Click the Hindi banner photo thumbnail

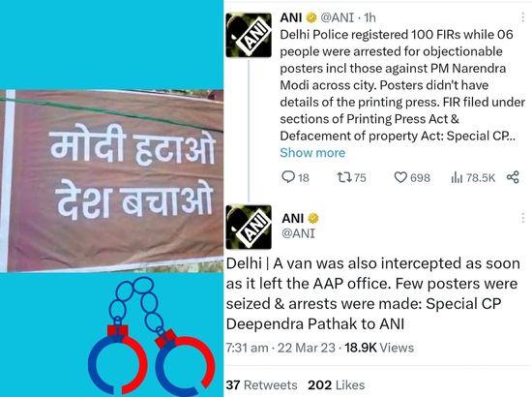[111, 181]
